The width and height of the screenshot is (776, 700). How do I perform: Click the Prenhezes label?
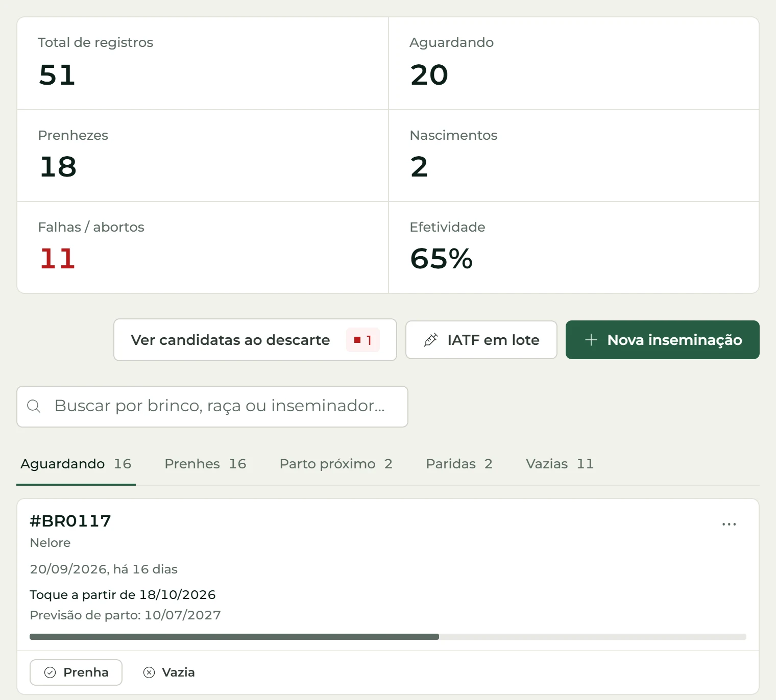[73, 135]
